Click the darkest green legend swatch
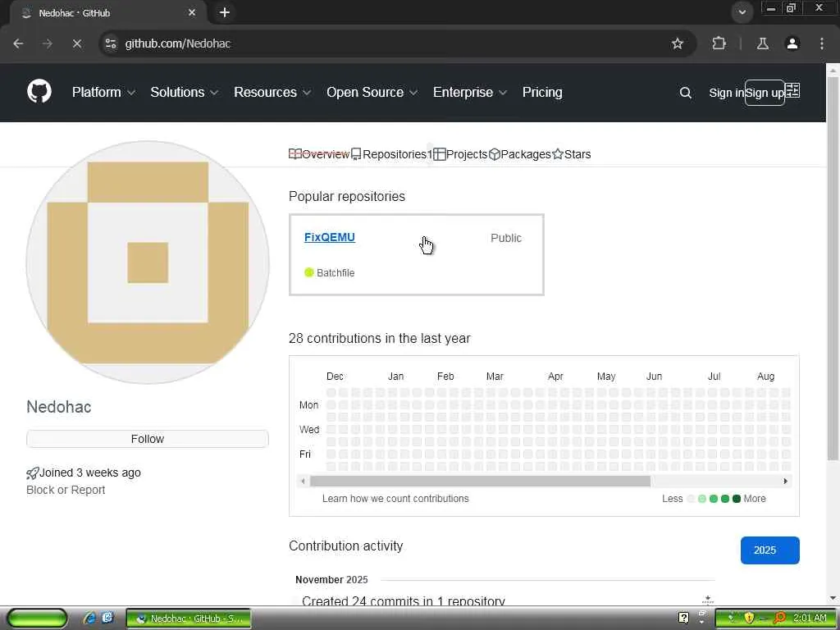 (x=737, y=499)
